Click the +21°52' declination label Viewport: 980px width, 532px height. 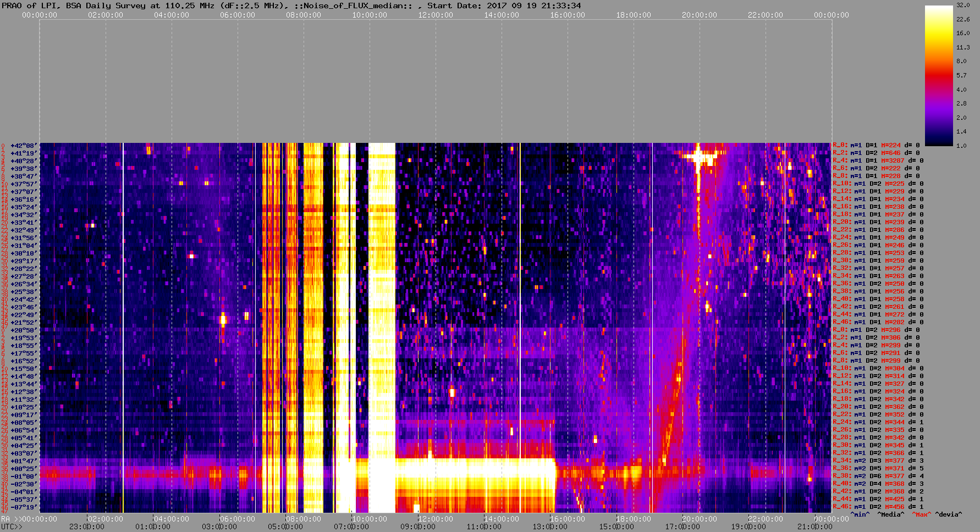24,323
